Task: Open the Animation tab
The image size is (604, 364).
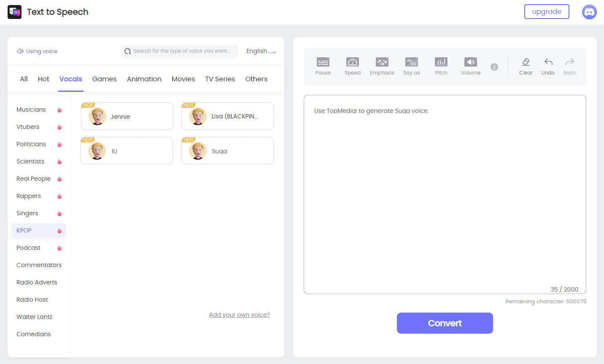Action: [144, 79]
